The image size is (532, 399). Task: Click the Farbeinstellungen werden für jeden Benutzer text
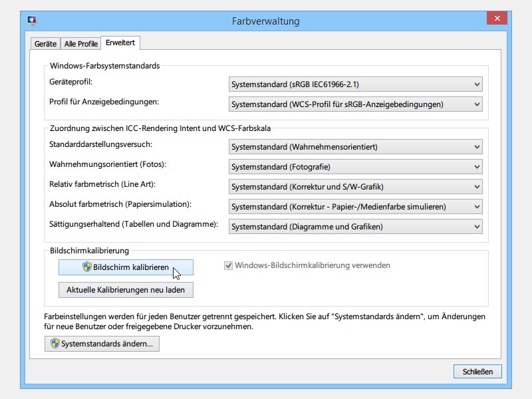[x=265, y=322]
